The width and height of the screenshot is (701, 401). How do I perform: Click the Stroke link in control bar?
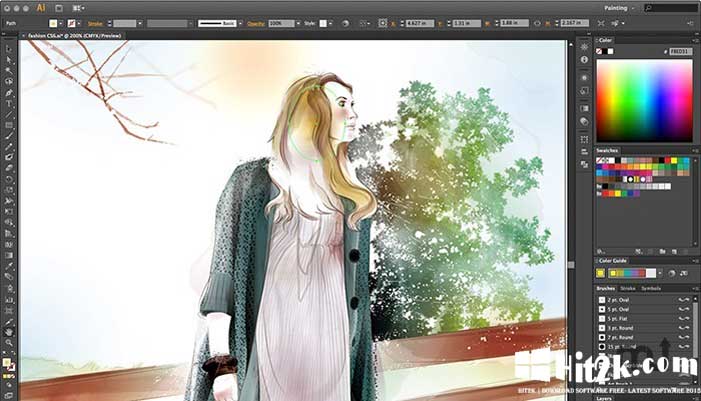coord(95,24)
